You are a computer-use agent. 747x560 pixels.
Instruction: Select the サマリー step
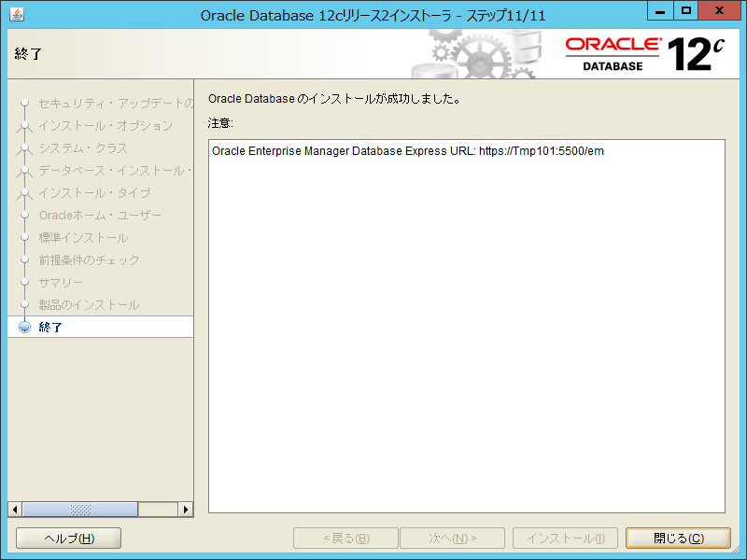(61, 283)
